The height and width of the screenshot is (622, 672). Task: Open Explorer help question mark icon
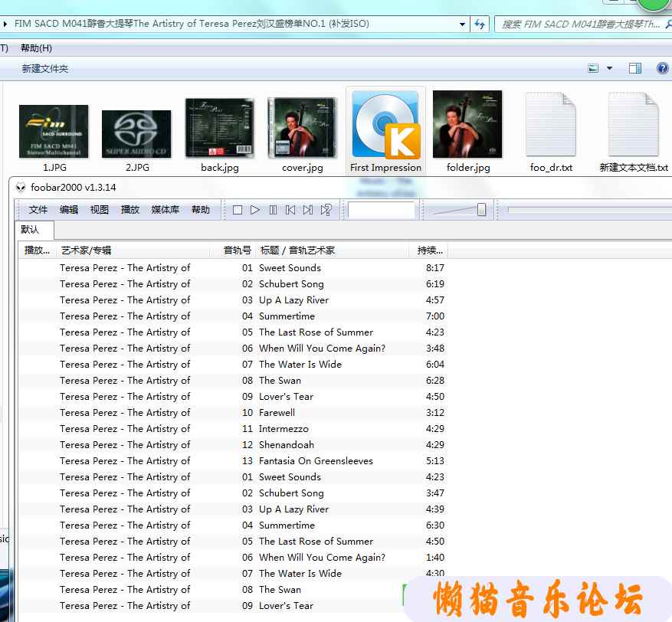point(663,68)
